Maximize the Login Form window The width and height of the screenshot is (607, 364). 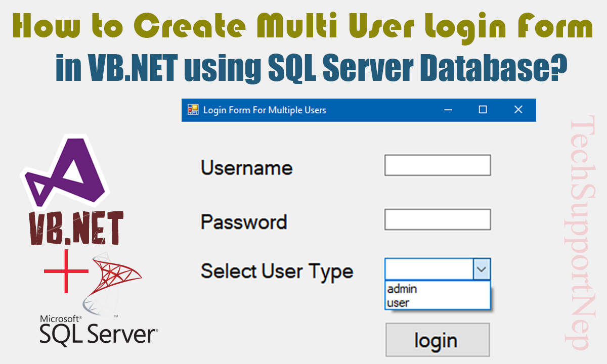[x=483, y=110]
